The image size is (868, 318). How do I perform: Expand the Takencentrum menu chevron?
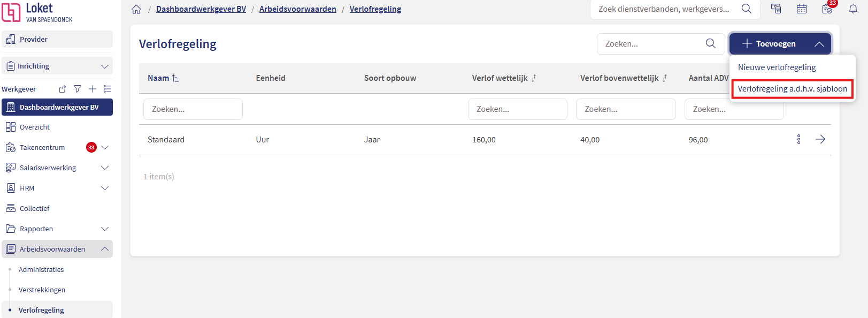105,147
